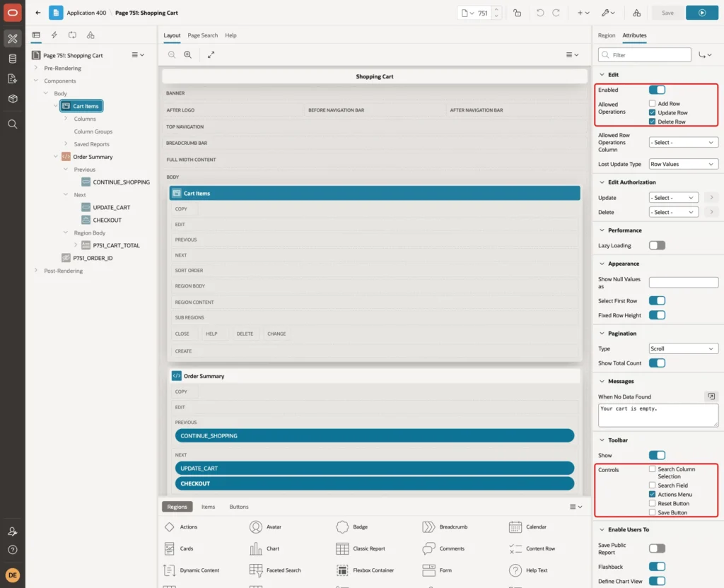Go back with the arrow icon
This screenshot has width=724, height=588.
(x=38, y=13)
